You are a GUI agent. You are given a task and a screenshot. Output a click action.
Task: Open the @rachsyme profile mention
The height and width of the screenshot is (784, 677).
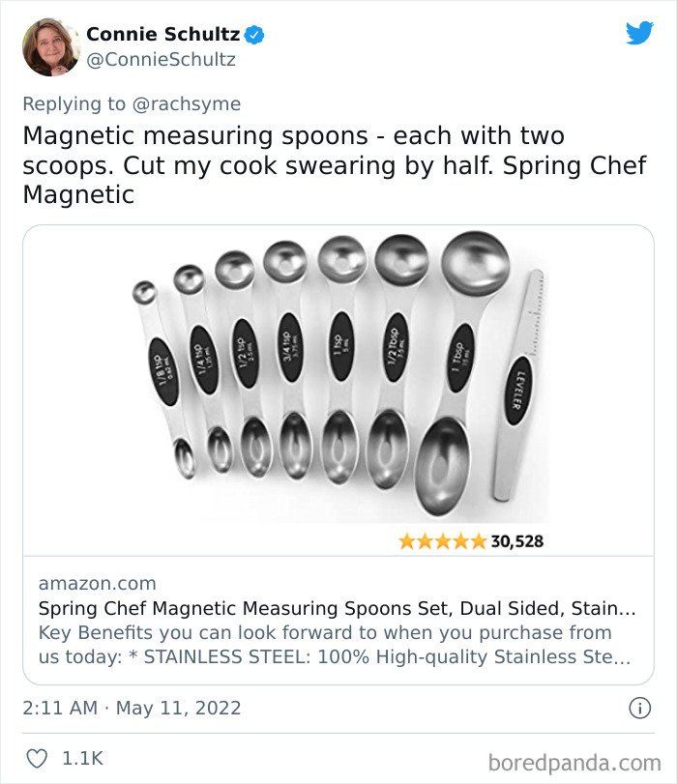(x=189, y=103)
